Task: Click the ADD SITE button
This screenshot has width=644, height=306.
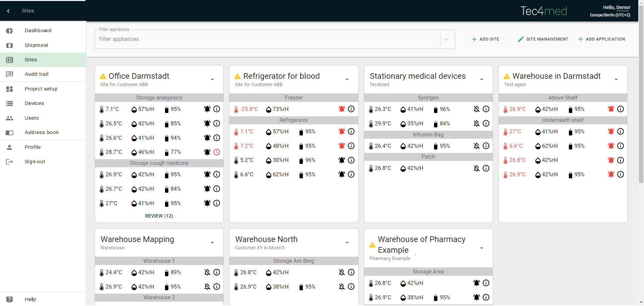Action: click(485, 39)
